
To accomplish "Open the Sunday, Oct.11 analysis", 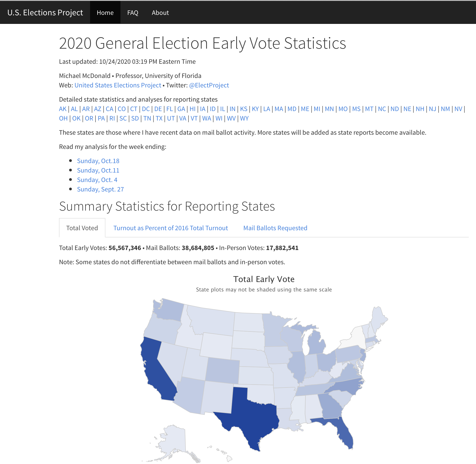I will tap(98, 170).
